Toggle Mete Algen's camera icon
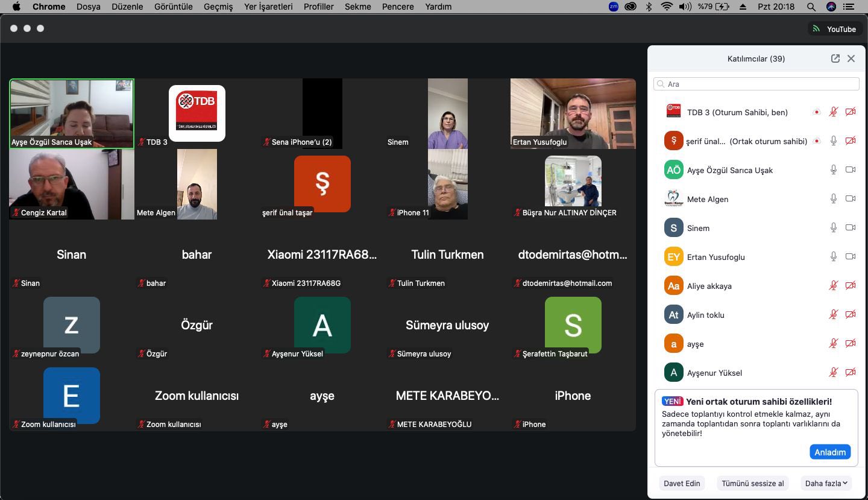Image resolution: width=868 pixels, height=500 pixels. tap(851, 199)
